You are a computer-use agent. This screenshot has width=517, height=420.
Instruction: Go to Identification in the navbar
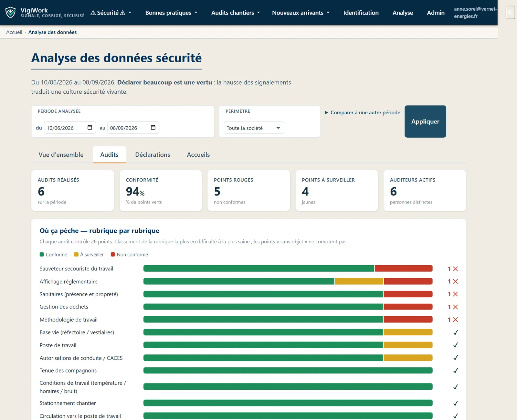pos(361,13)
